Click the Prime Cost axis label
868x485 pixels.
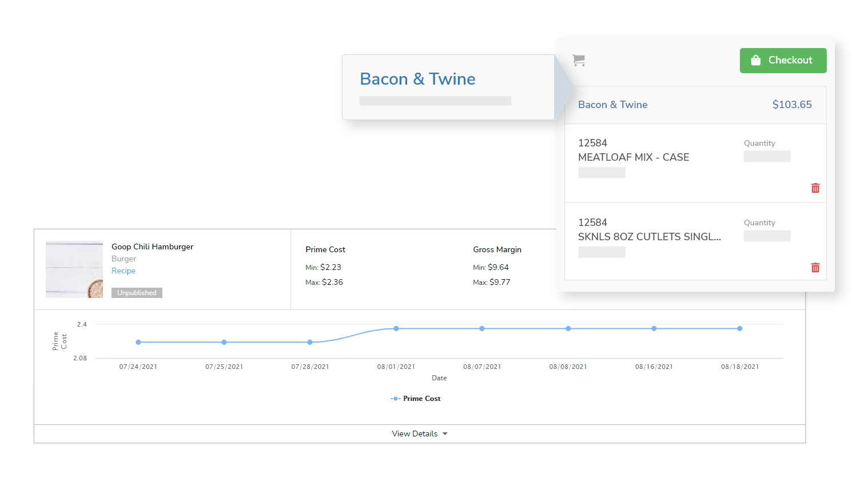click(59, 340)
